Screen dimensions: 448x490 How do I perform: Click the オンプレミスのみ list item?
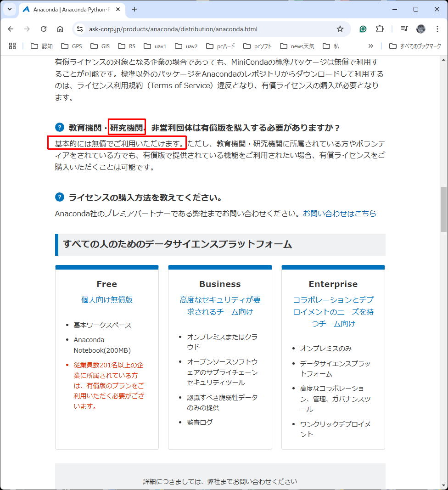pos(326,349)
